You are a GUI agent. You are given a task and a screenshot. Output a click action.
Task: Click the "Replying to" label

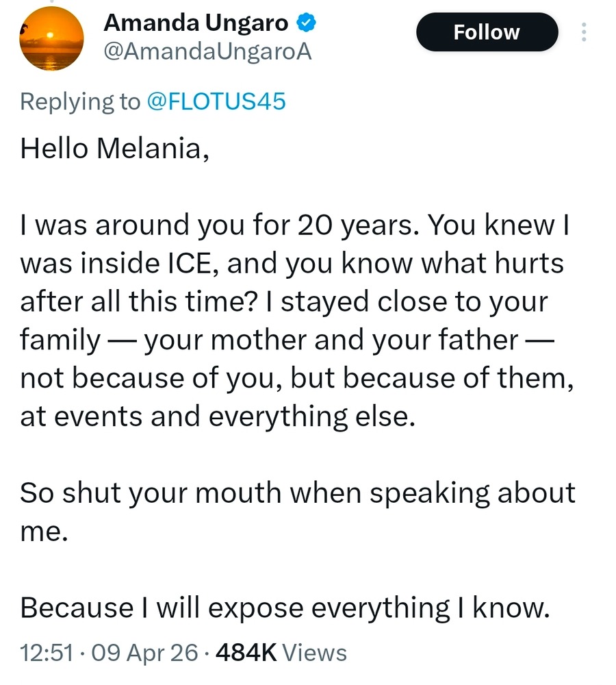coord(79,101)
